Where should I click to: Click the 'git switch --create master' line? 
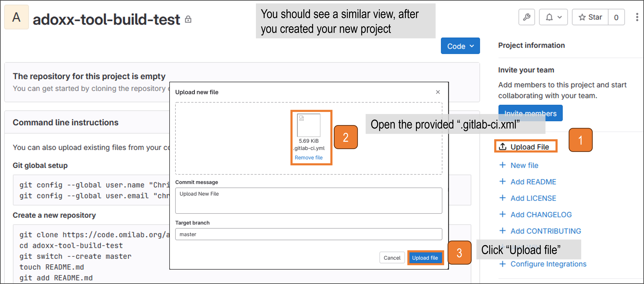pos(75,256)
